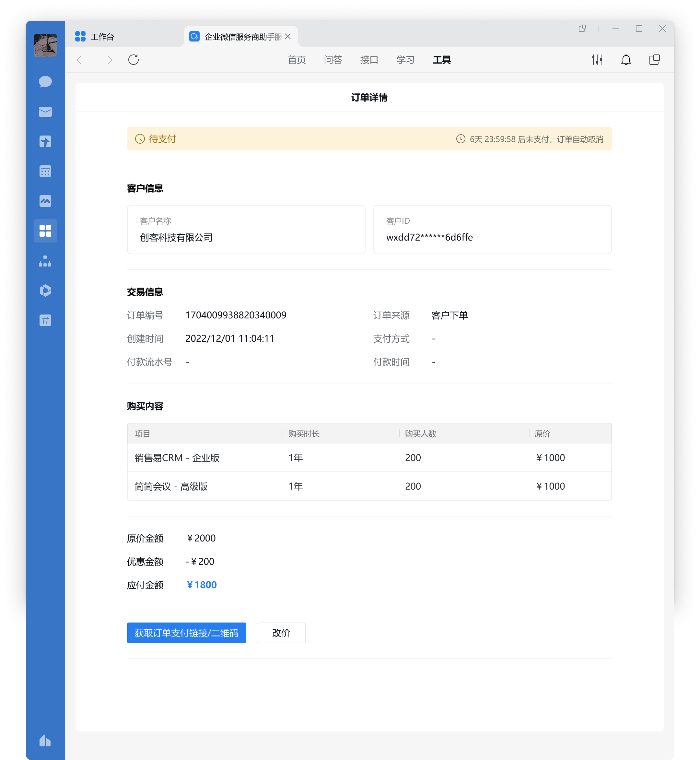Select the workbench grid sidebar icon

click(x=45, y=231)
